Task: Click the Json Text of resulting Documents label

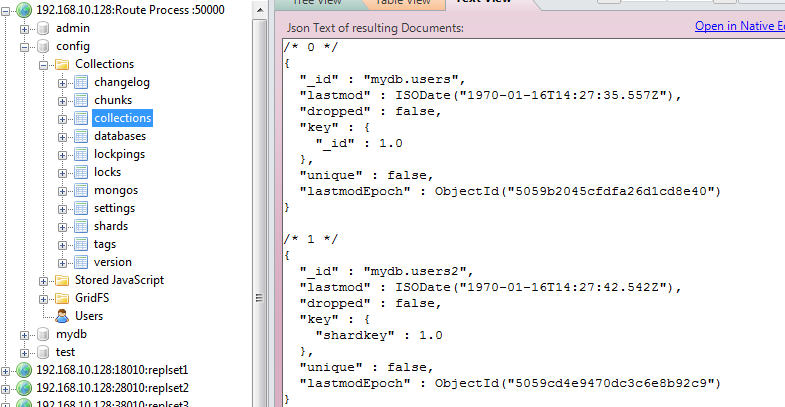Action: click(x=375, y=28)
